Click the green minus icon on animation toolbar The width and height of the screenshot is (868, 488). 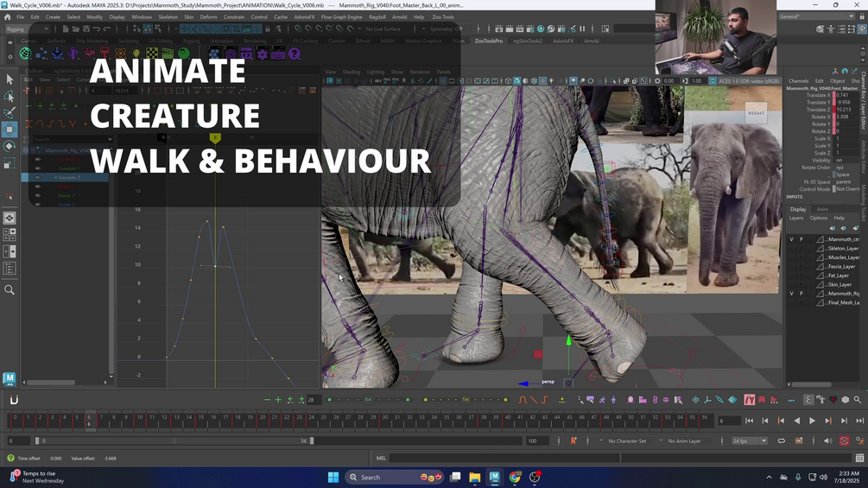[268, 400]
